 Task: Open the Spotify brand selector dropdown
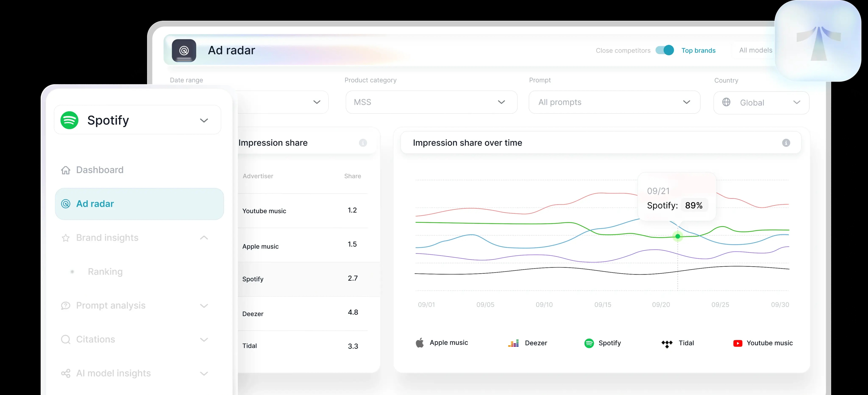tap(137, 120)
